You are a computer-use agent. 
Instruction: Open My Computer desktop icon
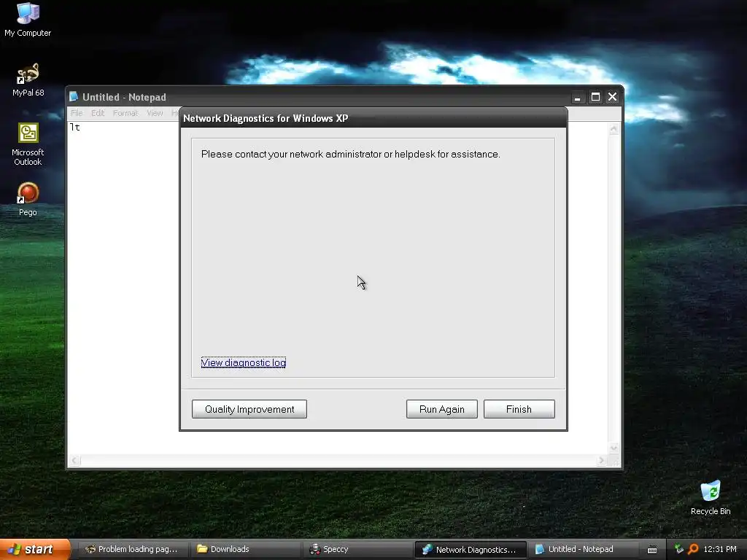coord(28,19)
